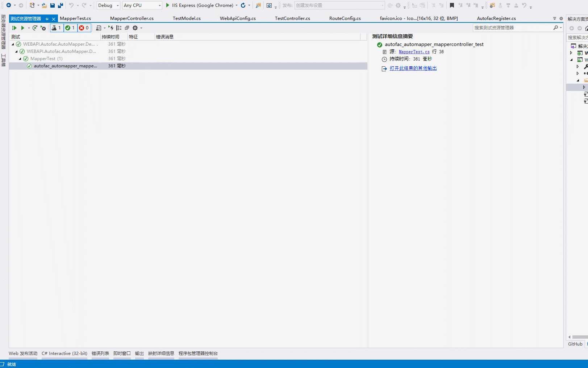Click the run tests after build lightning icon
This screenshot has width=588, height=368.
111,28
